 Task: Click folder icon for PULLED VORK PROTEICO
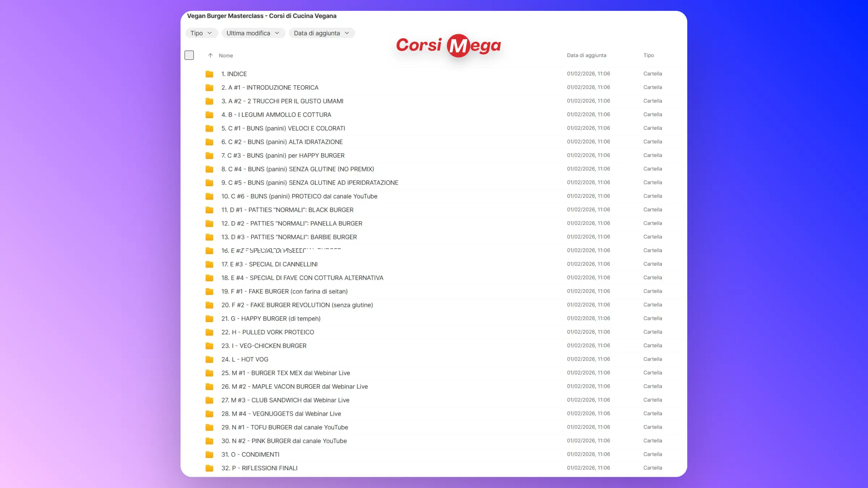[209, 332]
